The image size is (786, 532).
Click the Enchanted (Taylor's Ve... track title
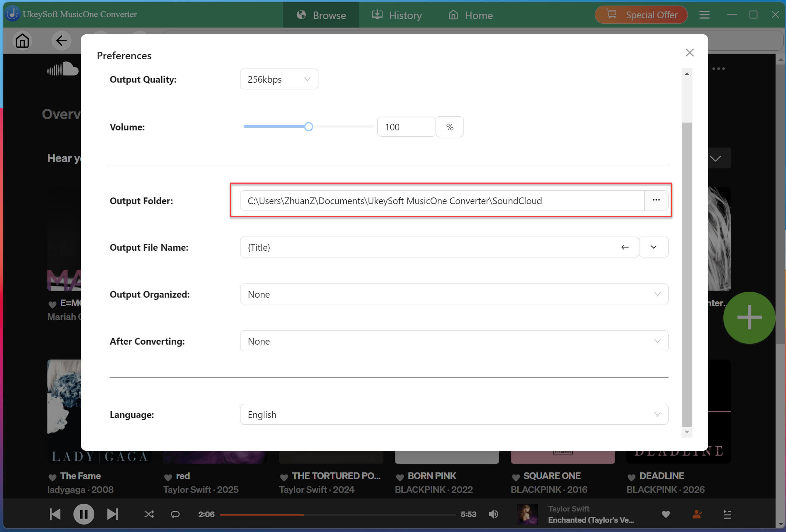(591, 520)
